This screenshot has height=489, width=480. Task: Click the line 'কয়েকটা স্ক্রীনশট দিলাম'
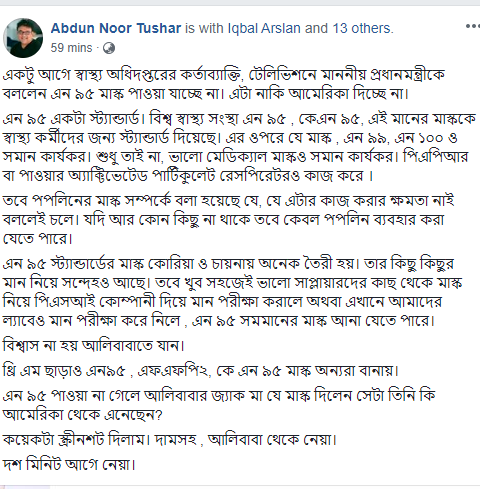coord(170,440)
